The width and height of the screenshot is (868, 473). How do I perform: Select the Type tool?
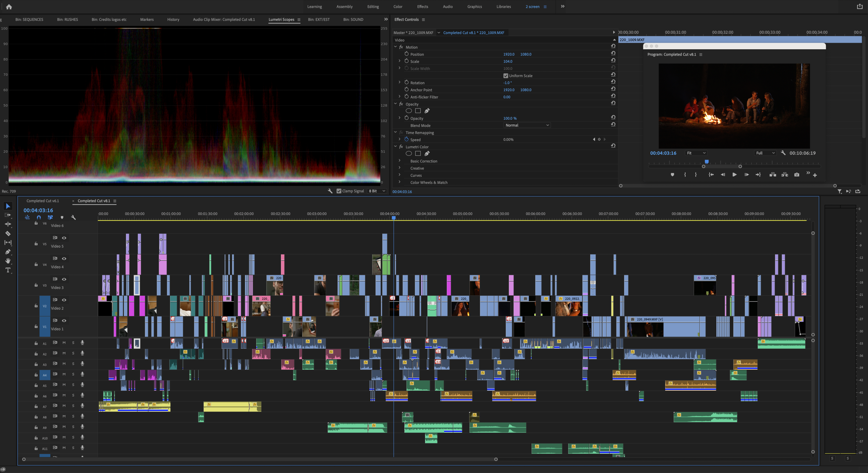coord(8,270)
